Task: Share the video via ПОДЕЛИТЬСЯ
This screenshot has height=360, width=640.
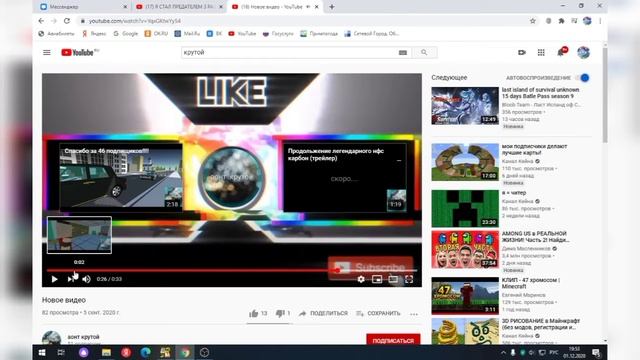Action: click(x=323, y=313)
